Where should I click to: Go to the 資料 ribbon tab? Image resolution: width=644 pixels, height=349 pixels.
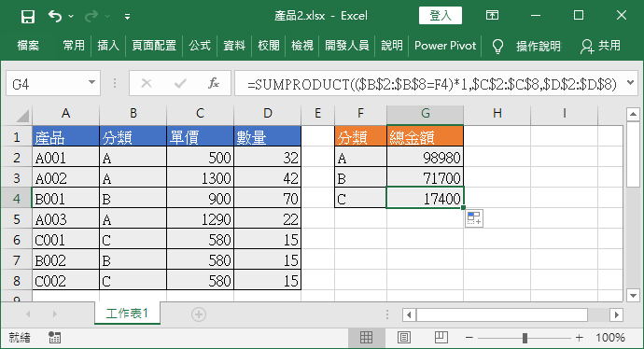click(234, 45)
